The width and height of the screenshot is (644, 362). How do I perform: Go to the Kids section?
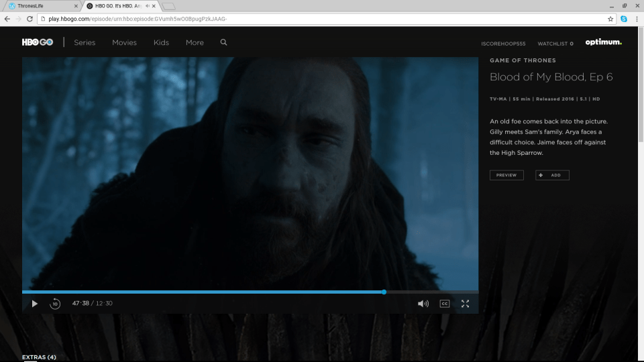point(161,42)
